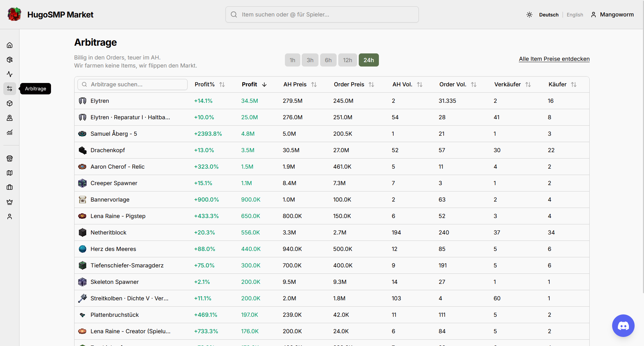This screenshot has height=346, width=644.
Task: Select the 6h time range
Action: click(x=328, y=60)
